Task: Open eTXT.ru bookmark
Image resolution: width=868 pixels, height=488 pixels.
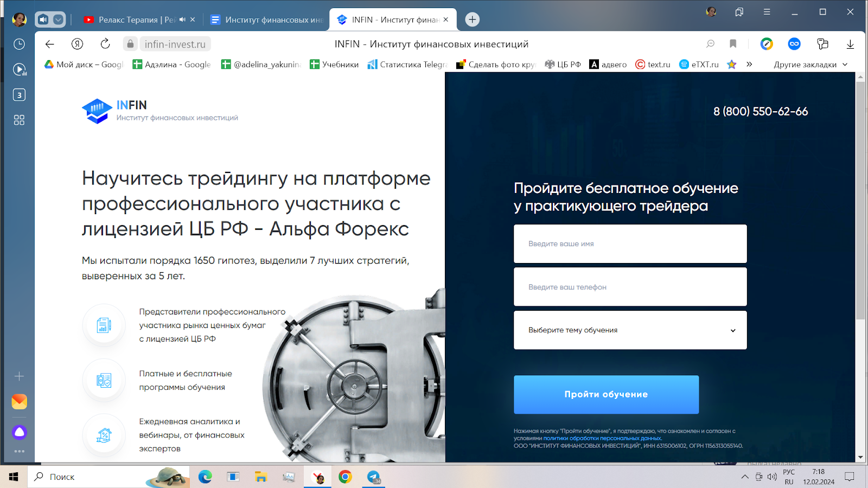Action: (x=699, y=65)
